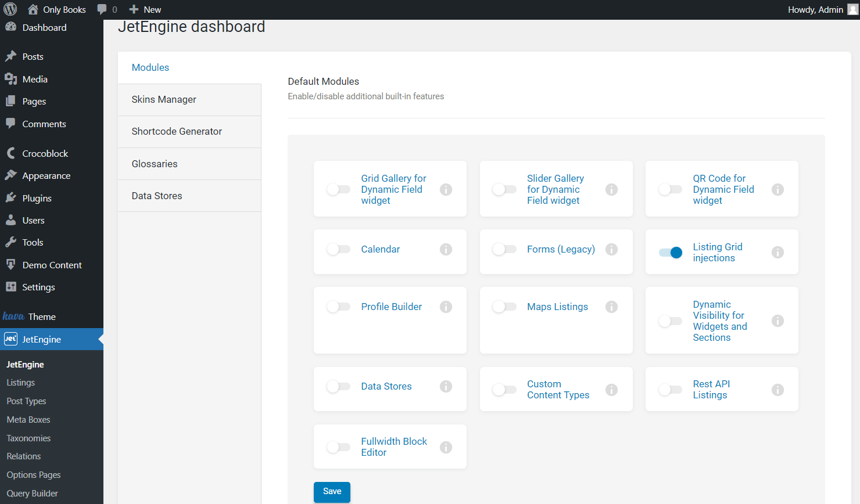Click the Posts pin icon in sidebar
860x504 pixels.
pyautogui.click(x=10, y=56)
